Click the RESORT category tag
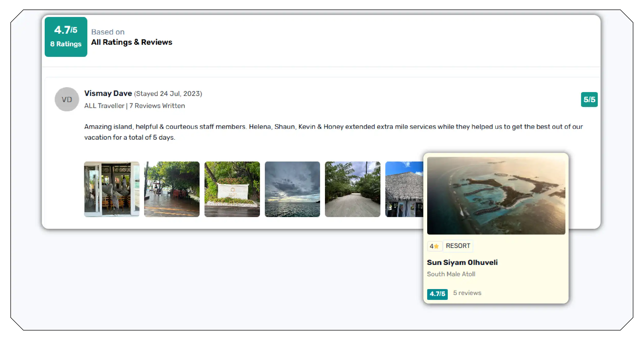This screenshot has width=644, height=340. [458, 246]
